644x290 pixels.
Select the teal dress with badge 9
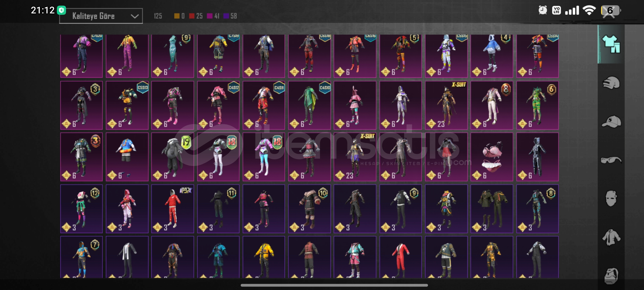click(x=173, y=56)
